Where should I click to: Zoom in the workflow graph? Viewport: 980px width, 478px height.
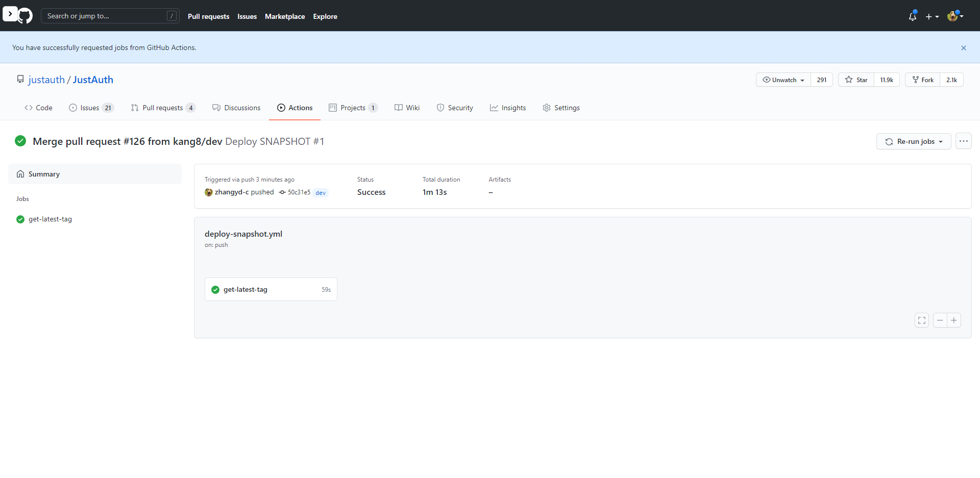pos(954,320)
